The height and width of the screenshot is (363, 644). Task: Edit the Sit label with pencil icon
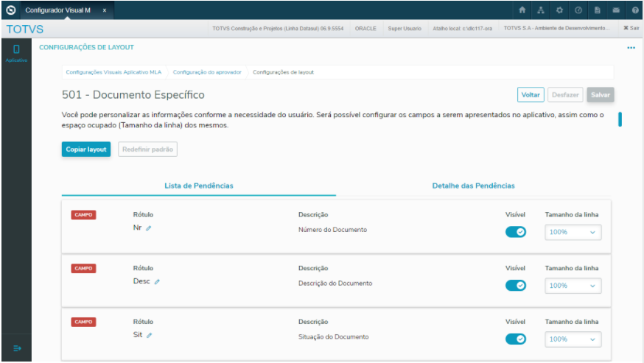click(149, 336)
